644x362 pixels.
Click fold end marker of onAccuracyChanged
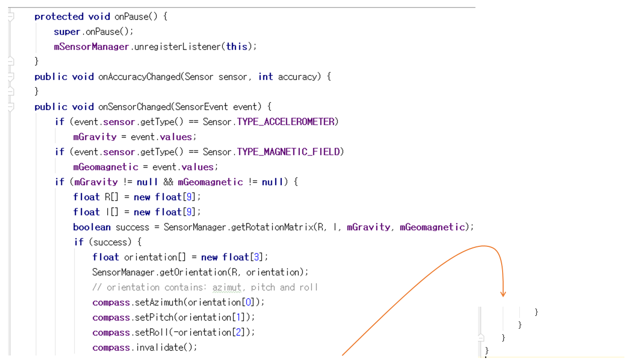pos(11,92)
